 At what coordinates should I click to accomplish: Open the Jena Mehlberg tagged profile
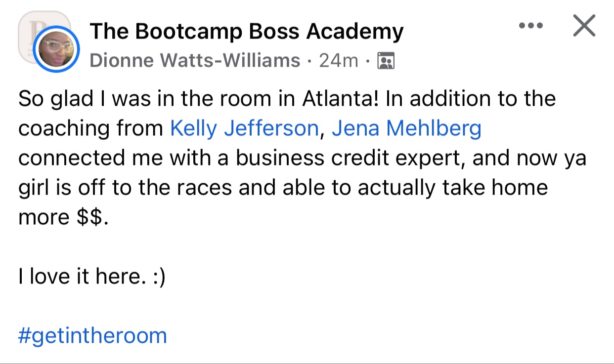coord(406,128)
